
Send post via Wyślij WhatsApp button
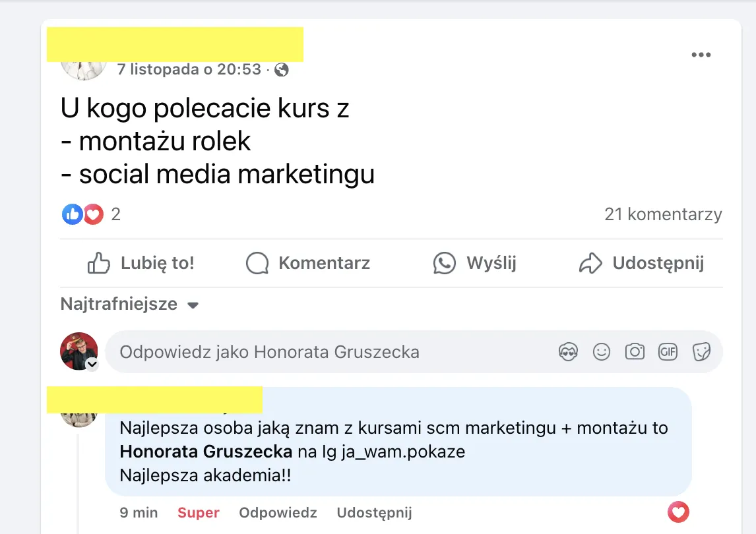474,263
